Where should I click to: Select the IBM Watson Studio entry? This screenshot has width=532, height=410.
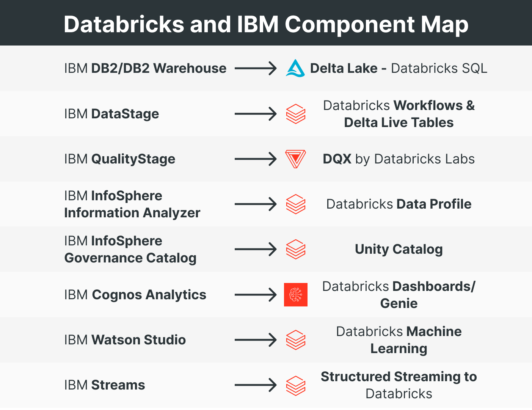tap(125, 340)
